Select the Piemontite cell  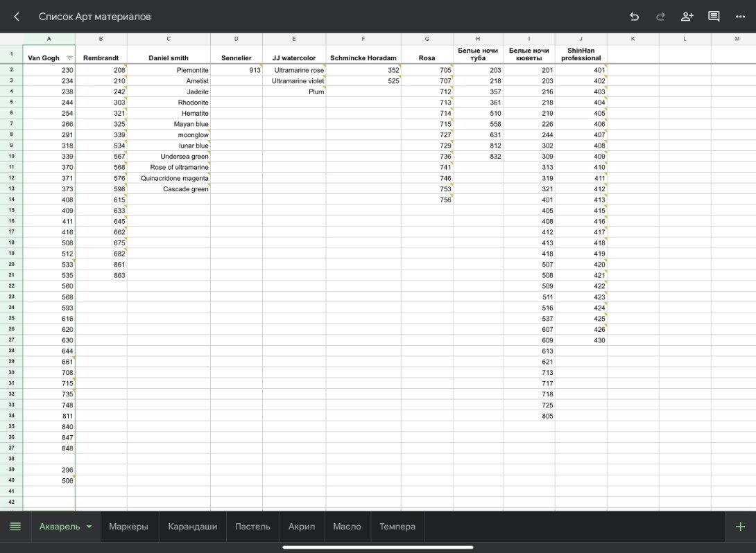[169, 70]
